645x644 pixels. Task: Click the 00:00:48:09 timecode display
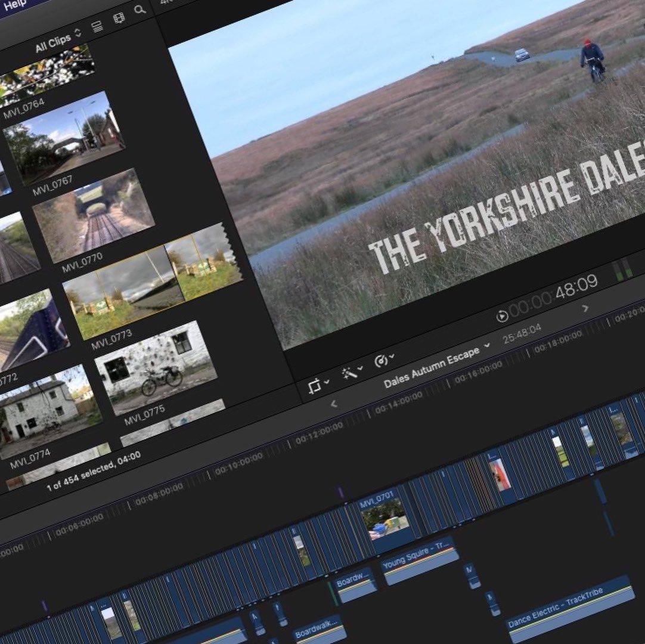coord(553,295)
